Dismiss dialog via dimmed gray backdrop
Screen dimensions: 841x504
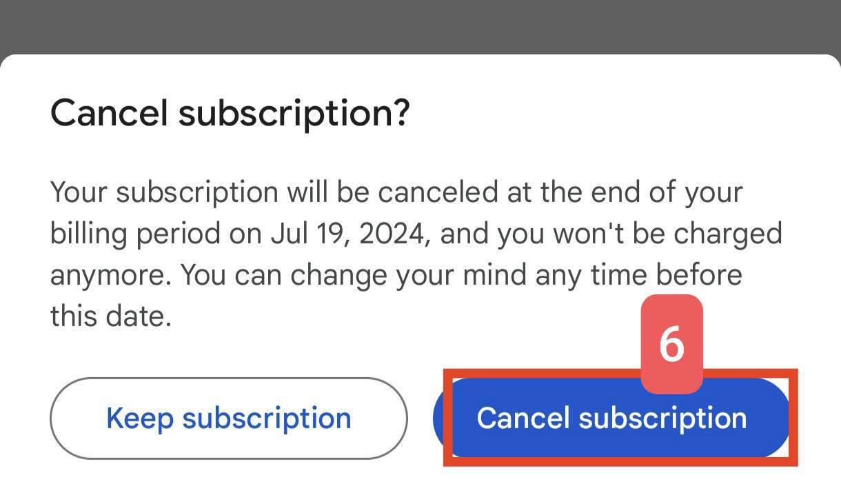click(420, 25)
